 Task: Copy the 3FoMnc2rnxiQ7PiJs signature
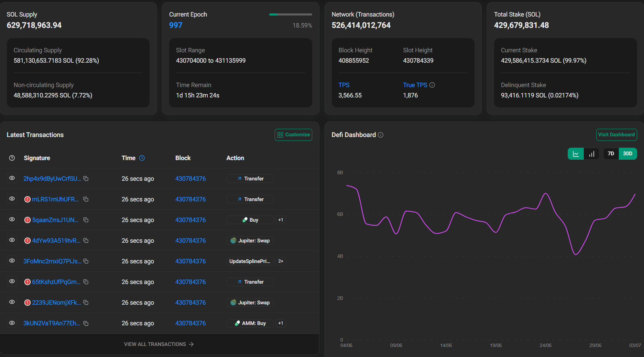point(86,261)
